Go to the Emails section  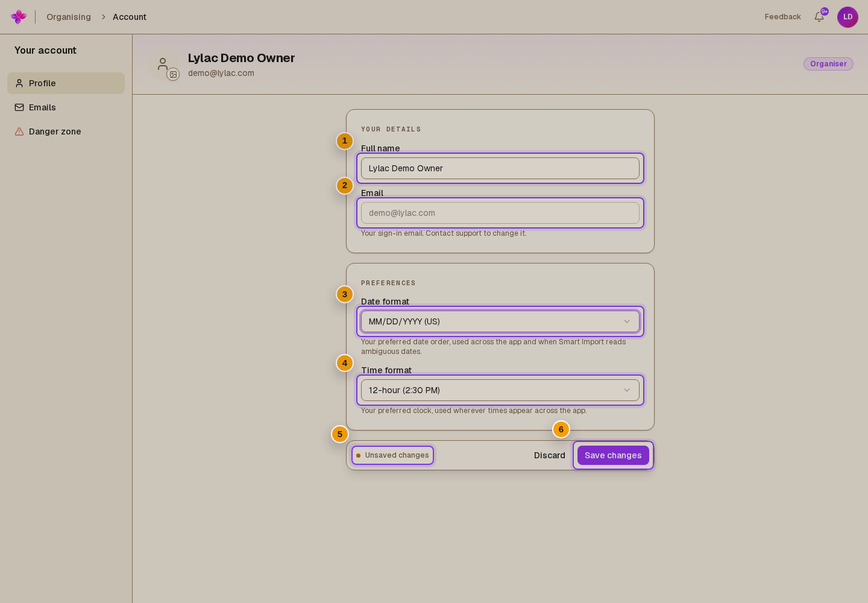66,107
